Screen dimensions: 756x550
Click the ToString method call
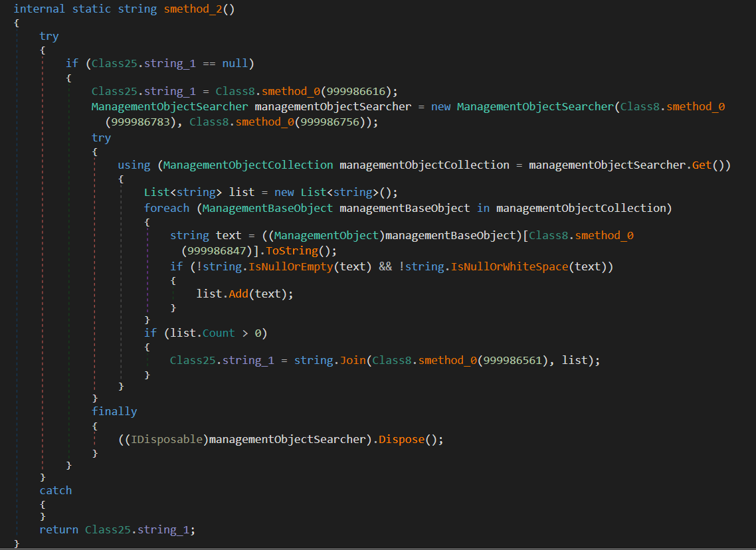coord(292,250)
